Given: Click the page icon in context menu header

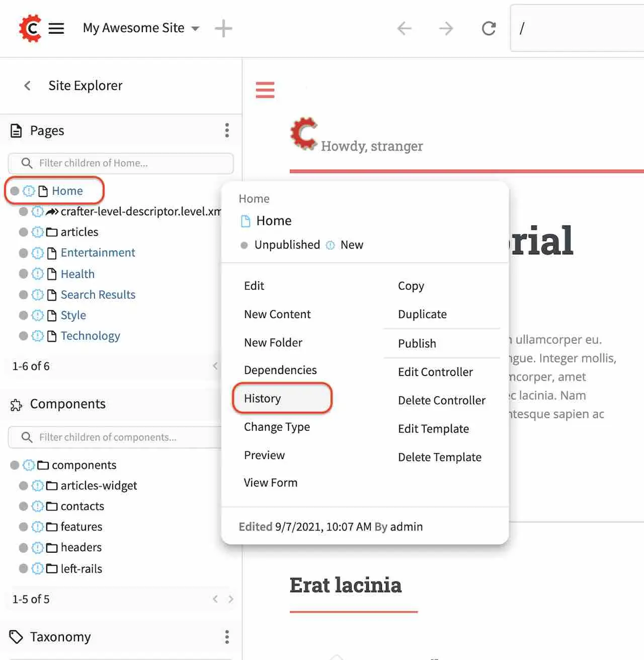Looking at the screenshot, I should pos(246,221).
